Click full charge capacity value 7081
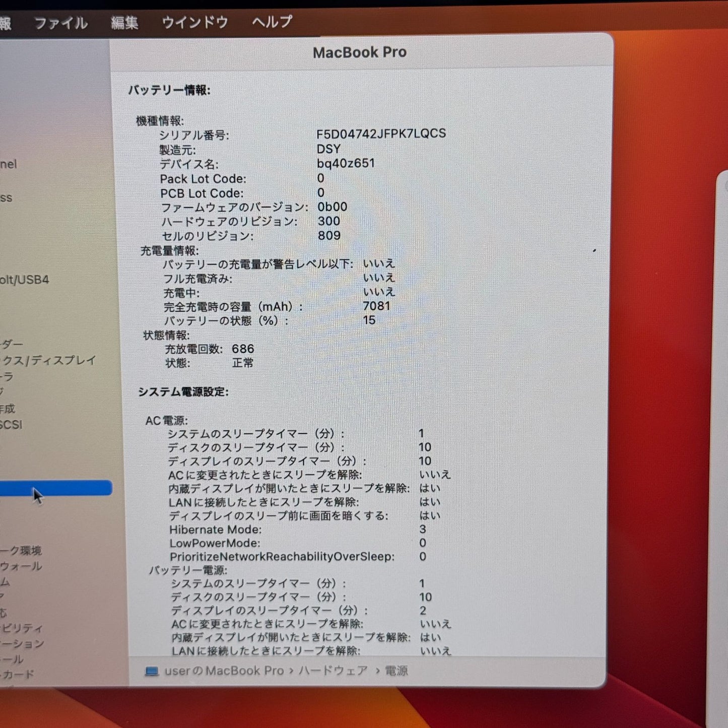This screenshot has width=728, height=728. point(377,306)
